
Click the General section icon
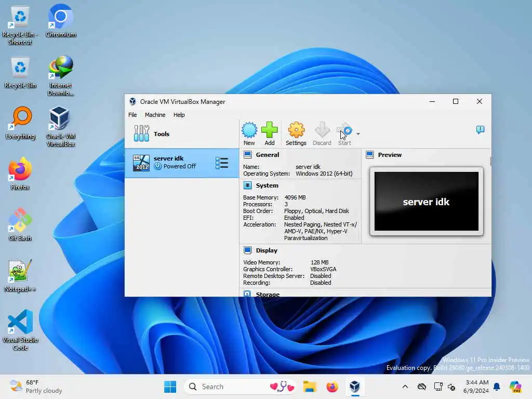tap(248, 155)
